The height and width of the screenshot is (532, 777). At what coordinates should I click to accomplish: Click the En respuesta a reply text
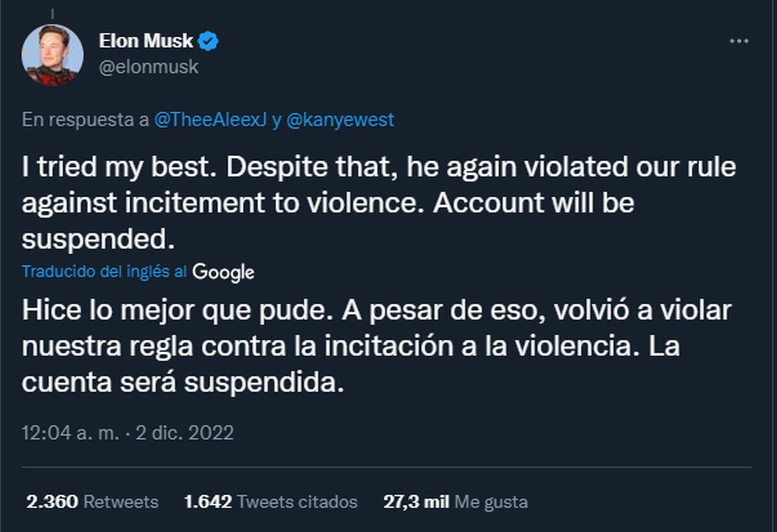tap(83, 119)
